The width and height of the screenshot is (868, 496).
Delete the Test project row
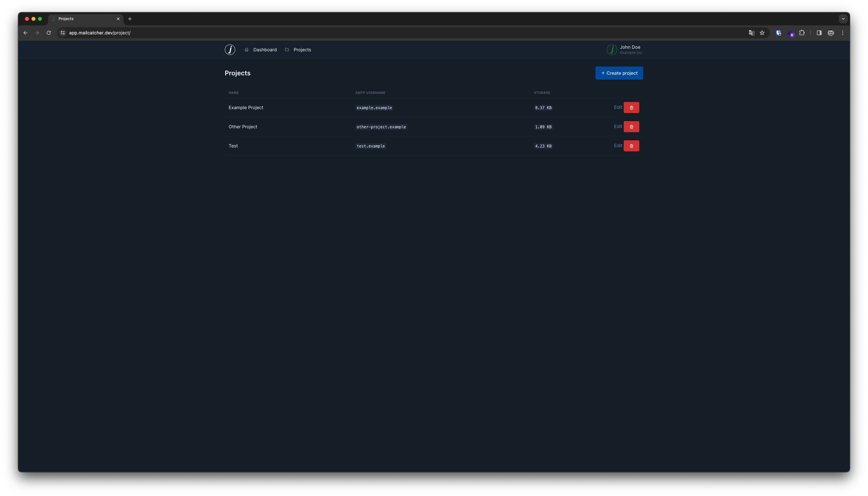(x=631, y=146)
